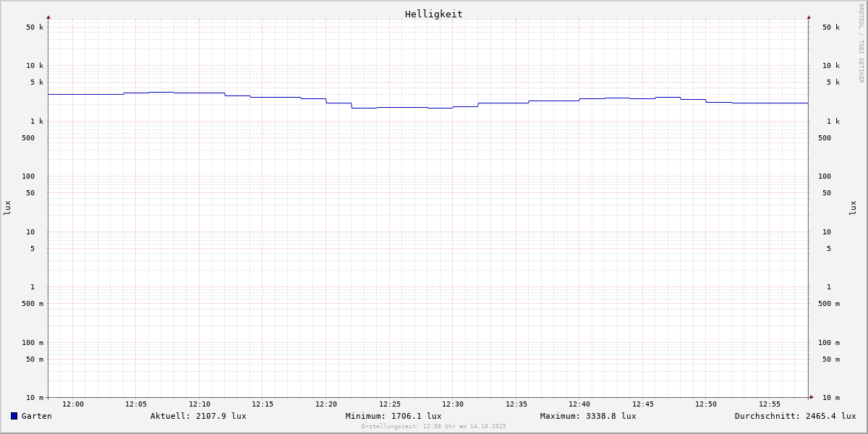The width and height of the screenshot is (868, 434).
Task: Click the 10 m label on right axis
Action: tap(830, 398)
